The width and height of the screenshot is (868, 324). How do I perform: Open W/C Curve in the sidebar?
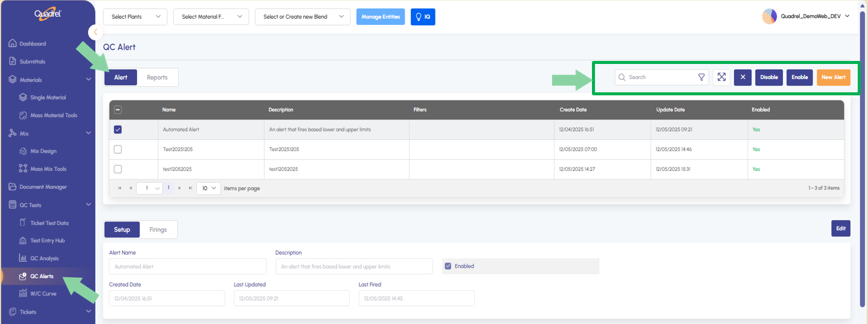[42, 294]
